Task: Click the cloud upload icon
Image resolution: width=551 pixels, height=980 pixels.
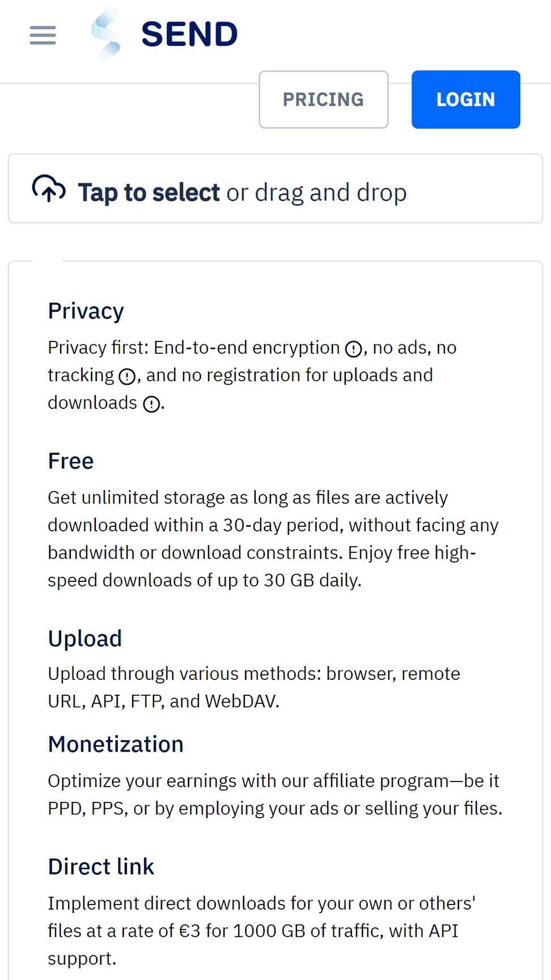Action: 49,189
